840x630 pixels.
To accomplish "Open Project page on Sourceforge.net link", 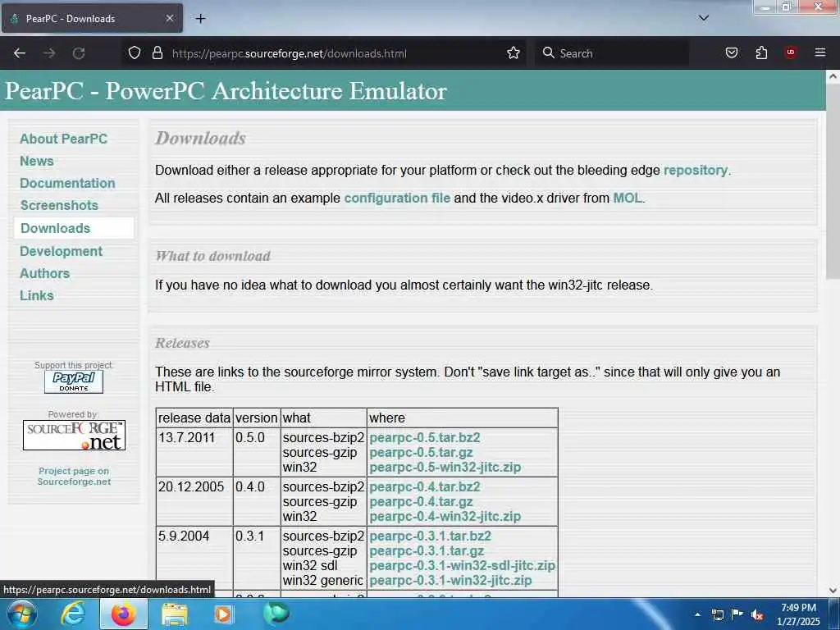I will [74, 477].
